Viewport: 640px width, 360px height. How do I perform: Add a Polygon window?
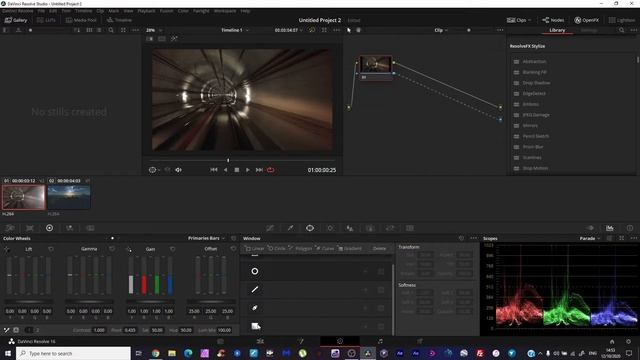coord(300,248)
